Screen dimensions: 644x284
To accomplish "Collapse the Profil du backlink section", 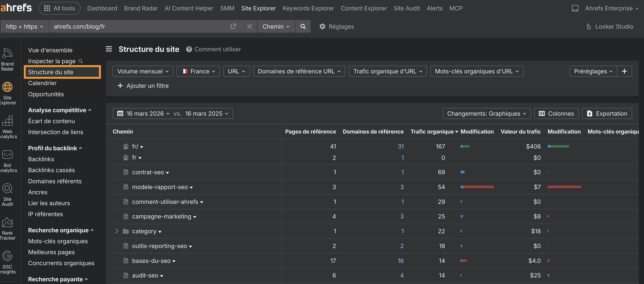I will click(81, 148).
